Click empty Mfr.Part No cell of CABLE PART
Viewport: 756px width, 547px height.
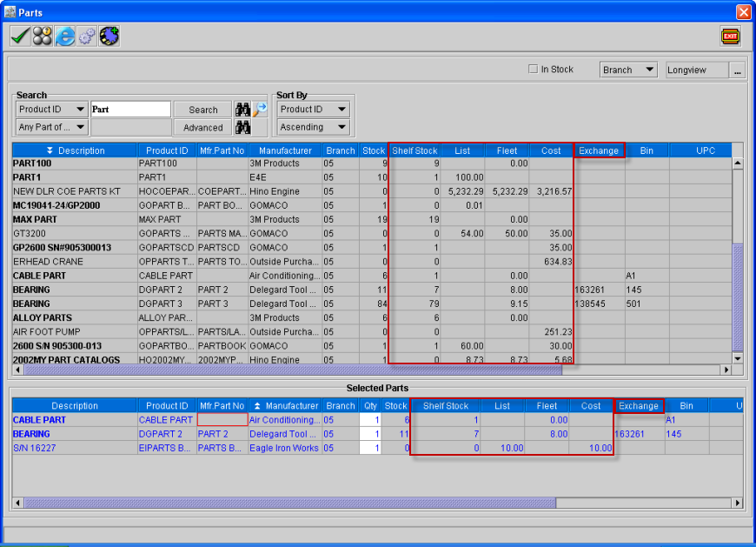(222, 420)
